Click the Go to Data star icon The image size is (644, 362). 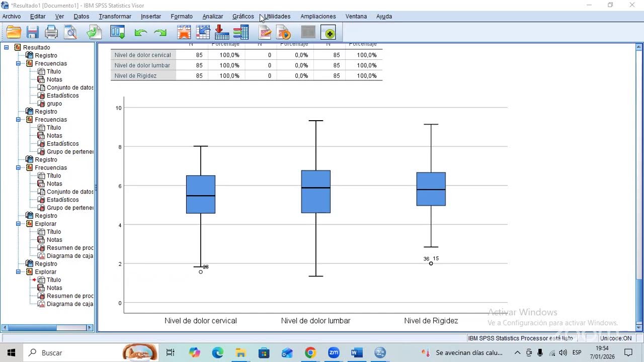coord(184,33)
